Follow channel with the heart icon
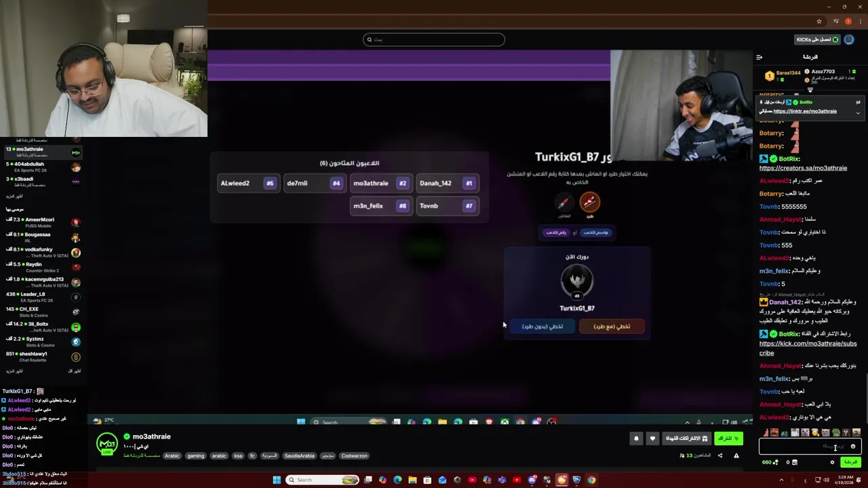Image resolution: width=868 pixels, height=488 pixels. [652, 439]
